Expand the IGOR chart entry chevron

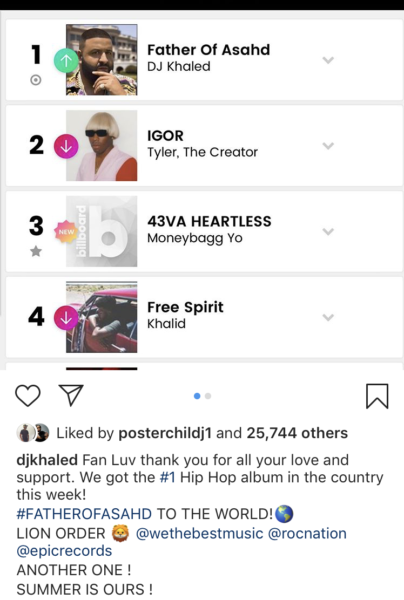pos(328,146)
